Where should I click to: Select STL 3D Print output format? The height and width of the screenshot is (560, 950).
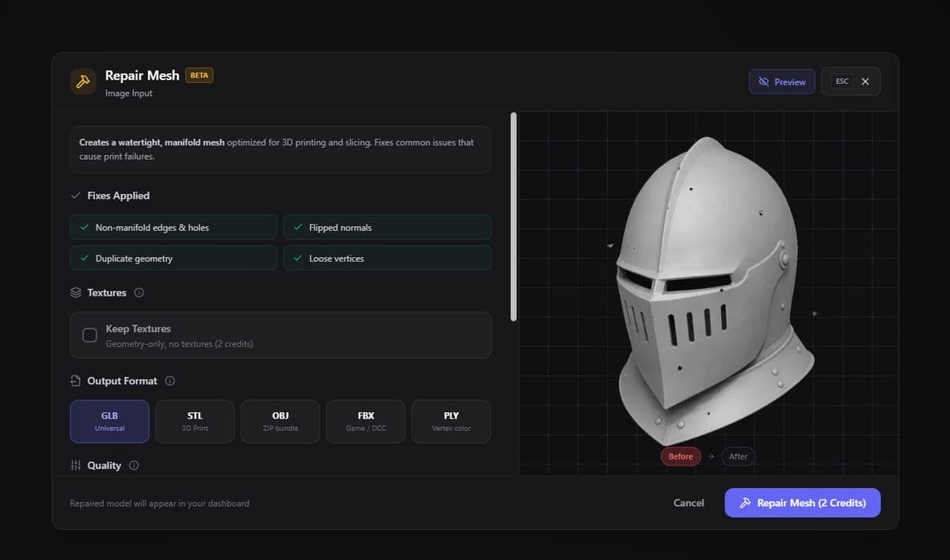click(195, 421)
